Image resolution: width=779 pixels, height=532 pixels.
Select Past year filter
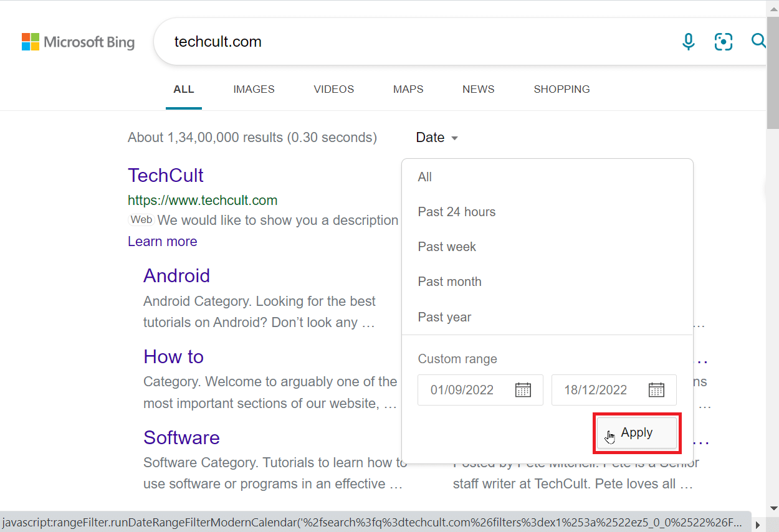click(547, 317)
